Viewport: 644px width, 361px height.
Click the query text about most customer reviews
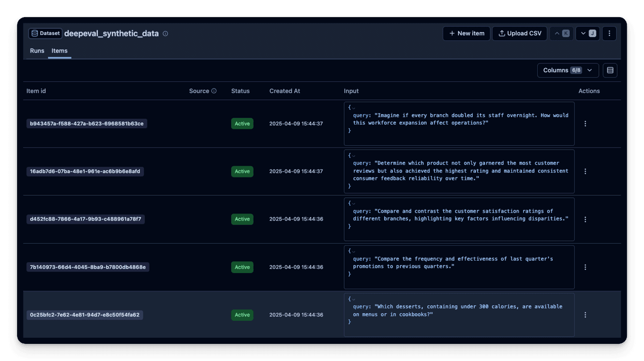460,171
